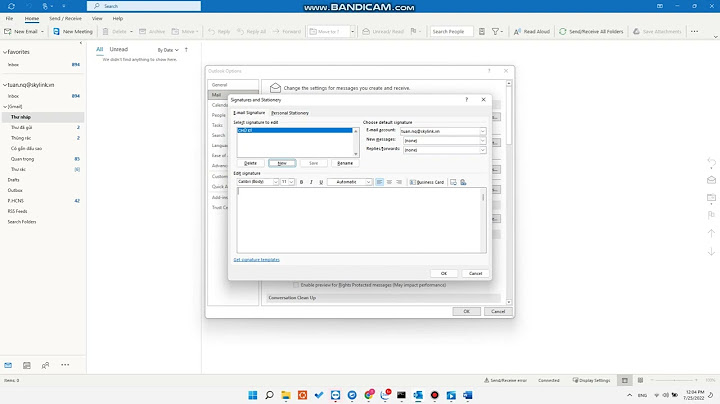Insert Business Card into signature
This screenshot has width=720, height=404.
(x=427, y=182)
